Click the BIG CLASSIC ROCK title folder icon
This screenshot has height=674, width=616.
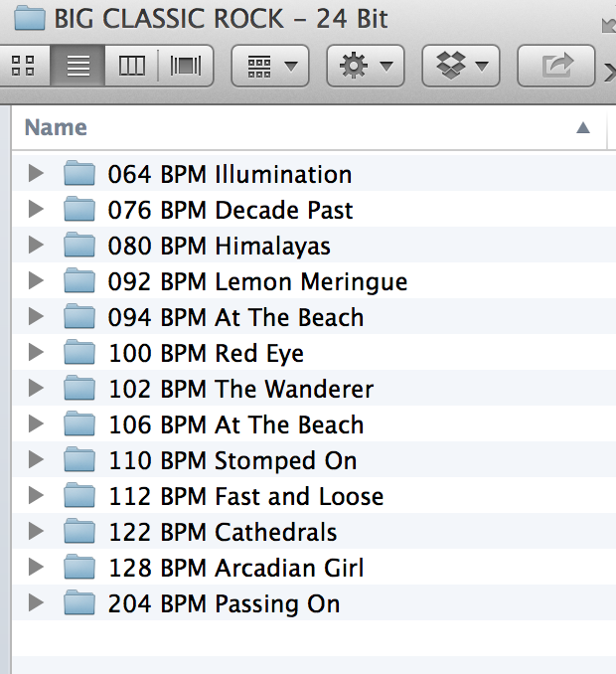[30, 18]
